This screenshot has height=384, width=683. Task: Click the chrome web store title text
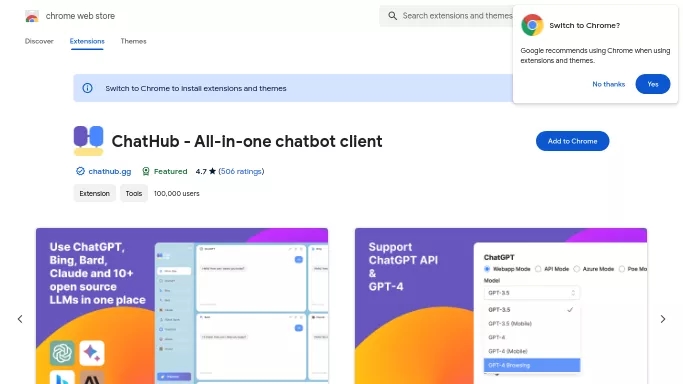click(x=80, y=16)
